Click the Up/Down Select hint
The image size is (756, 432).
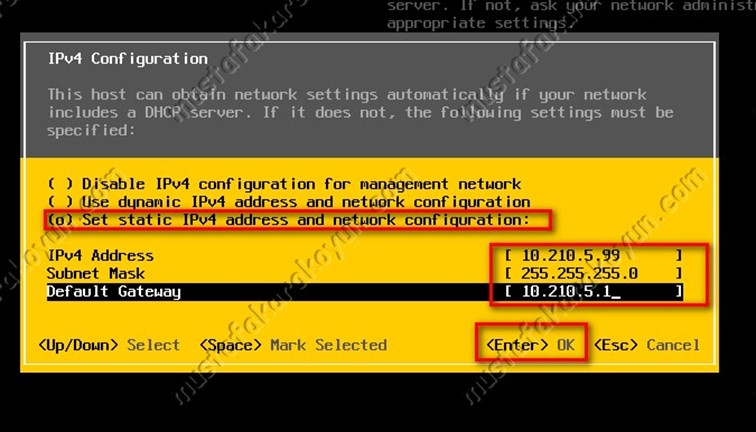109,345
